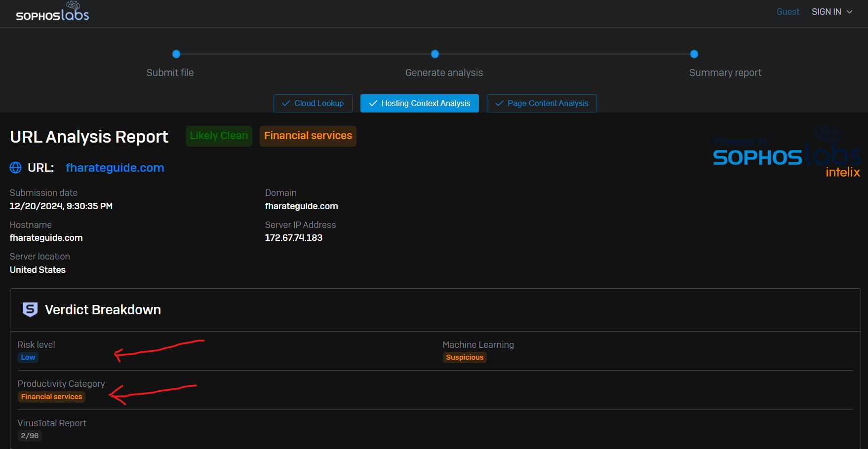
Task: Click the globe icon beside URL
Action: click(x=16, y=168)
